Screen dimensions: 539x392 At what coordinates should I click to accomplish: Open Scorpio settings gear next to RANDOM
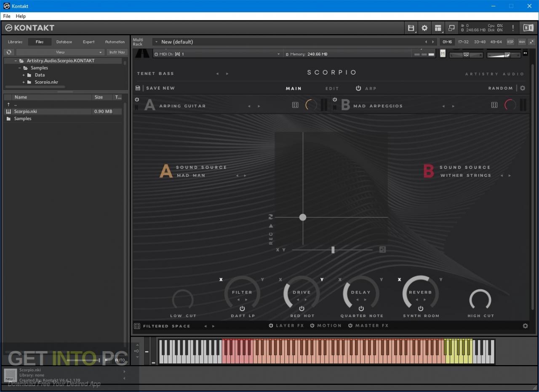(523, 88)
